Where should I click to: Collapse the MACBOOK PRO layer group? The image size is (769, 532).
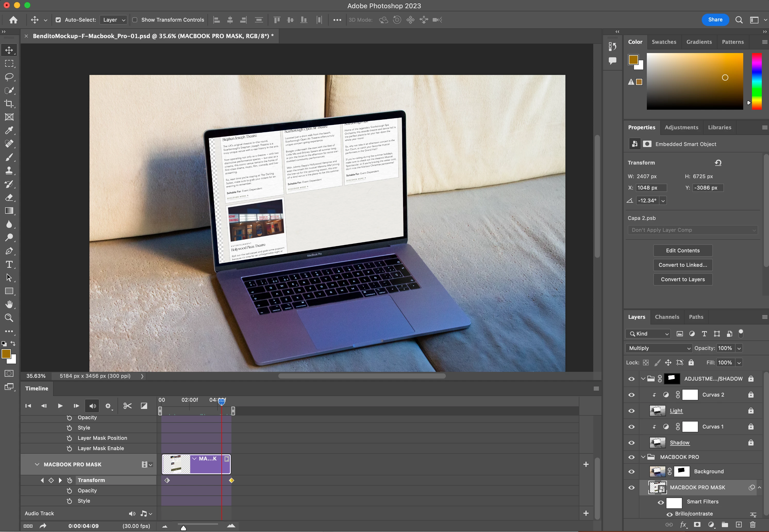(643, 457)
